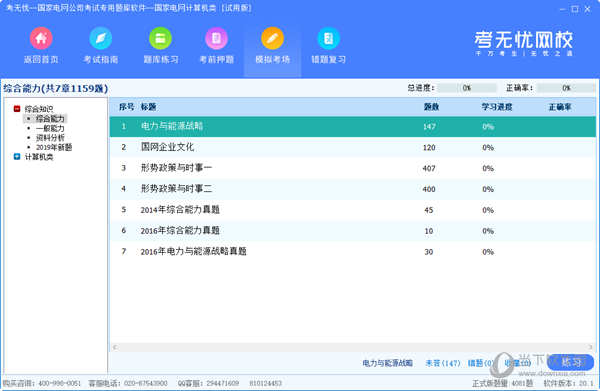
Task: Select row 2016年综合能力真题
Action: pyautogui.click(x=352, y=231)
